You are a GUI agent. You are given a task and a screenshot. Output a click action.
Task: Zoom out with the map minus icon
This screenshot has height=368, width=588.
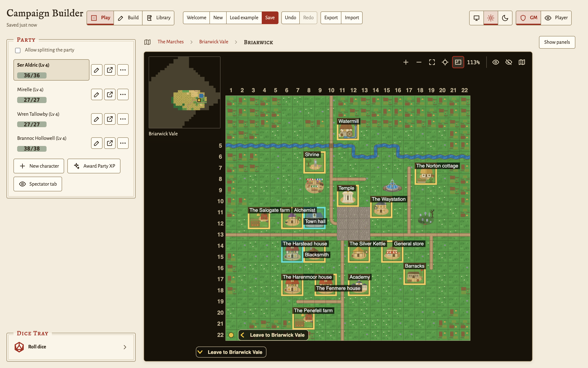pyautogui.click(x=419, y=62)
